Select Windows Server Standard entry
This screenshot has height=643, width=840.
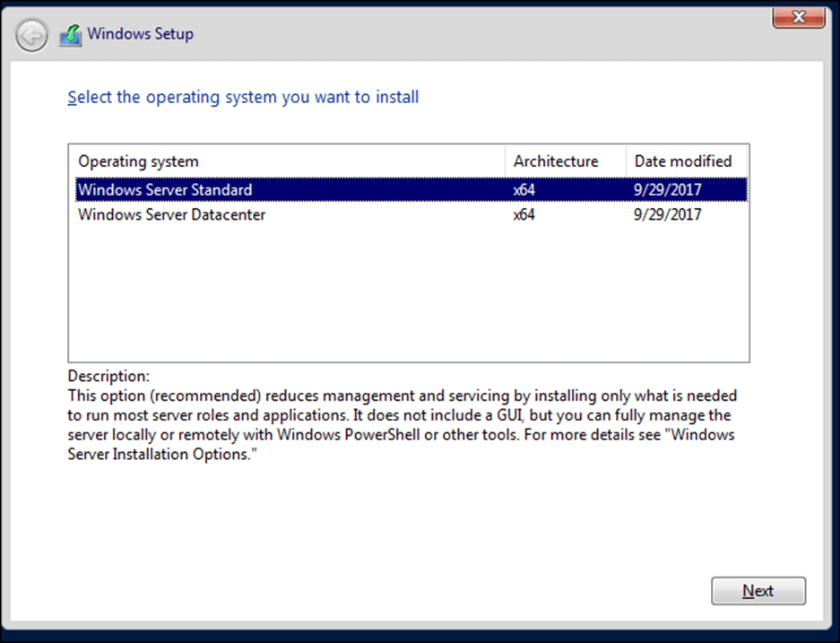click(x=165, y=190)
